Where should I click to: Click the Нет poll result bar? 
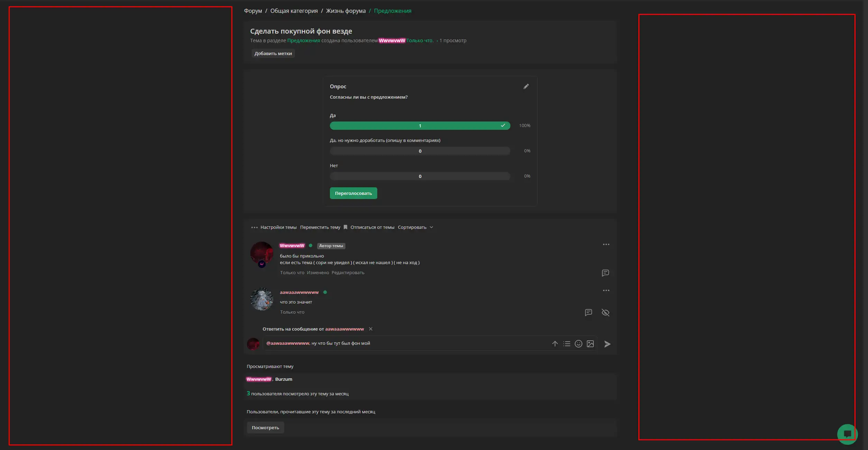420,176
